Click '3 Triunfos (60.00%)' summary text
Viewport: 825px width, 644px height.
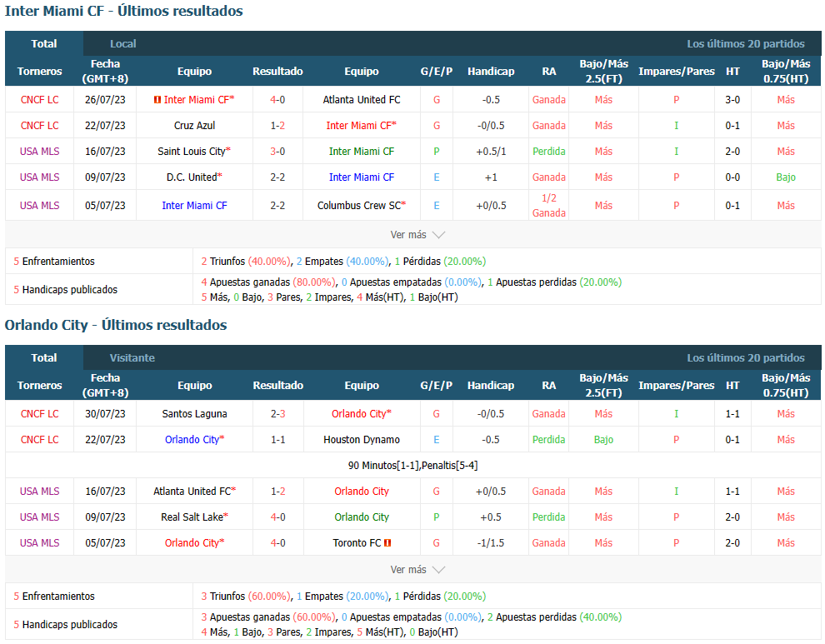pyautogui.click(x=245, y=597)
